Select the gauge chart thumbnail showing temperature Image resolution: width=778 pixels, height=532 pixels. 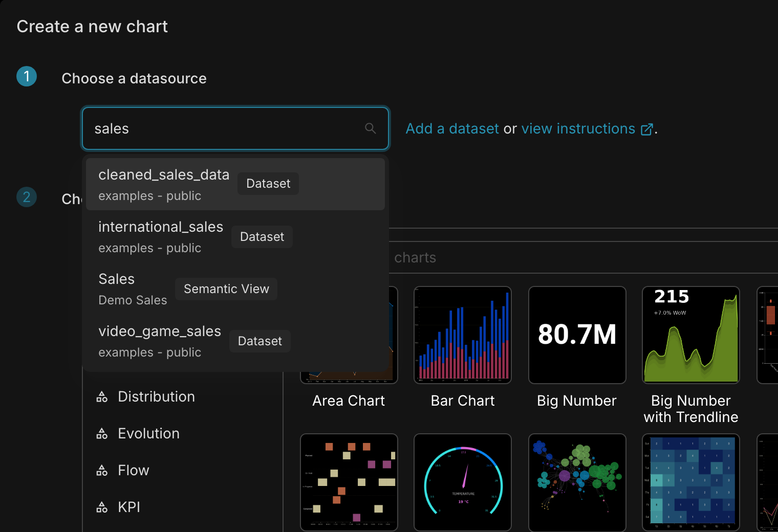point(463,482)
